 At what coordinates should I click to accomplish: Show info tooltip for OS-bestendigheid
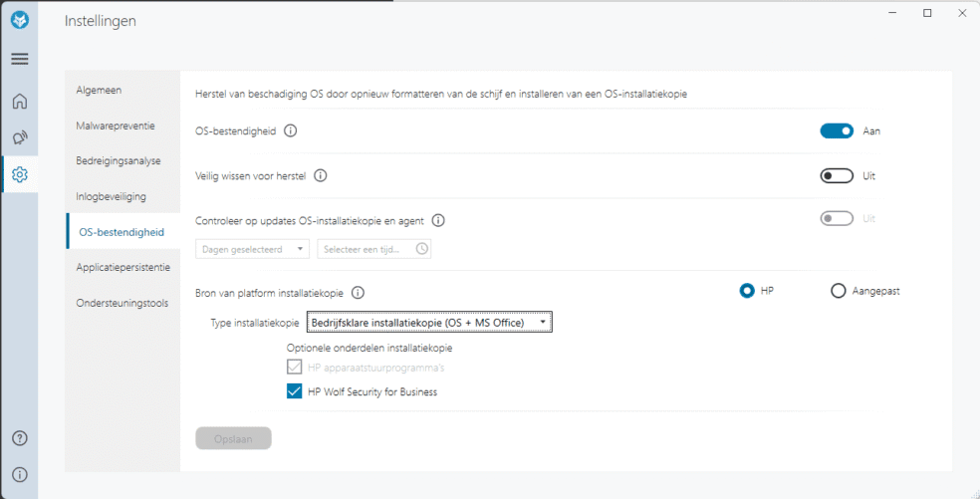[x=290, y=131]
